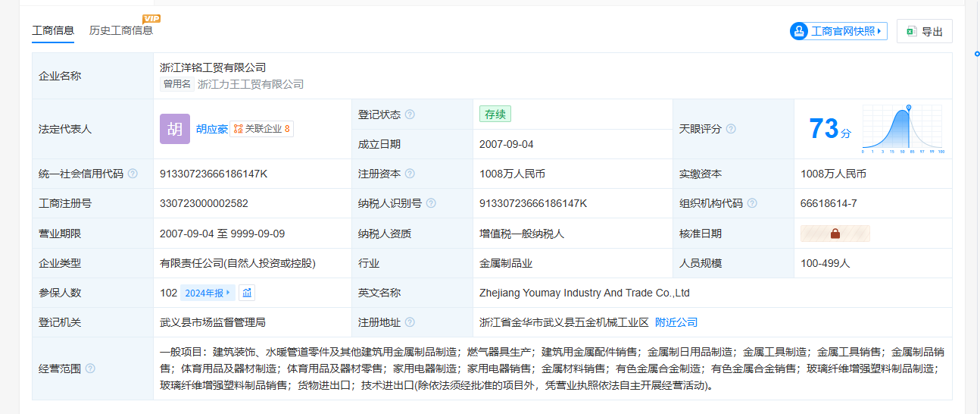Click the person icon in 工商官网快照 button
The width and height of the screenshot is (980, 414).
click(x=799, y=31)
